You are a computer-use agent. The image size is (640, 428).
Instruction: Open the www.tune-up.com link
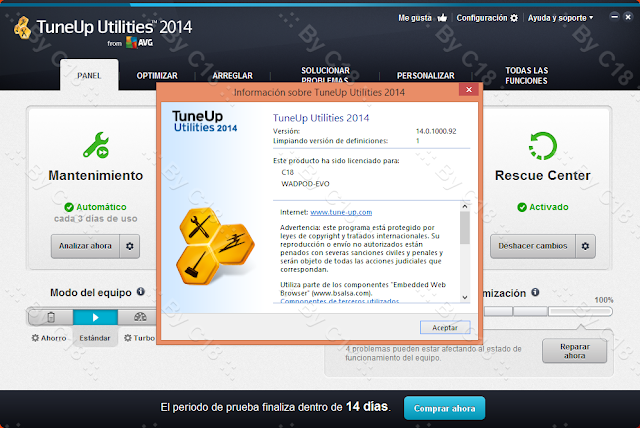tap(341, 212)
